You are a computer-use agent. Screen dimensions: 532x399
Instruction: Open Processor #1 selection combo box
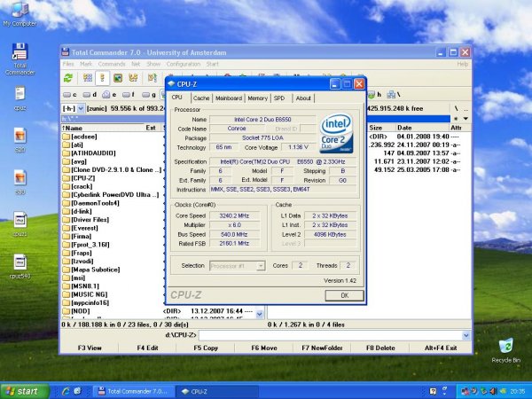pos(237,266)
